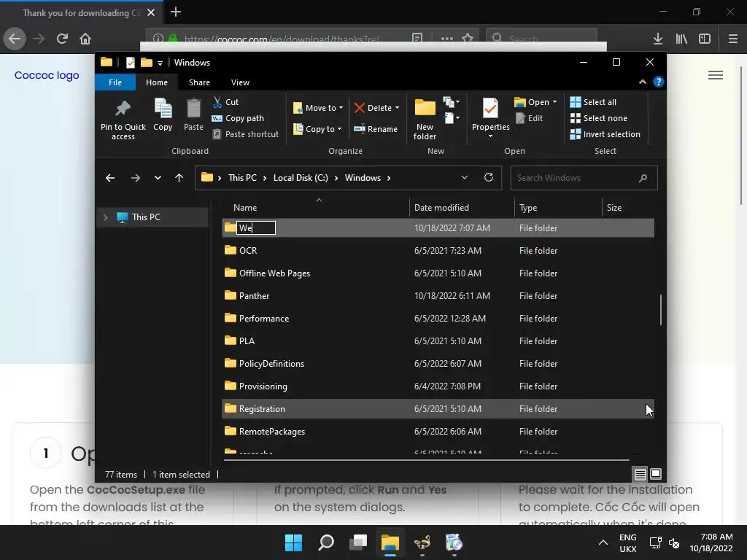Open Firefox library icon
Image resolution: width=747 pixels, height=560 pixels.
coord(681,39)
